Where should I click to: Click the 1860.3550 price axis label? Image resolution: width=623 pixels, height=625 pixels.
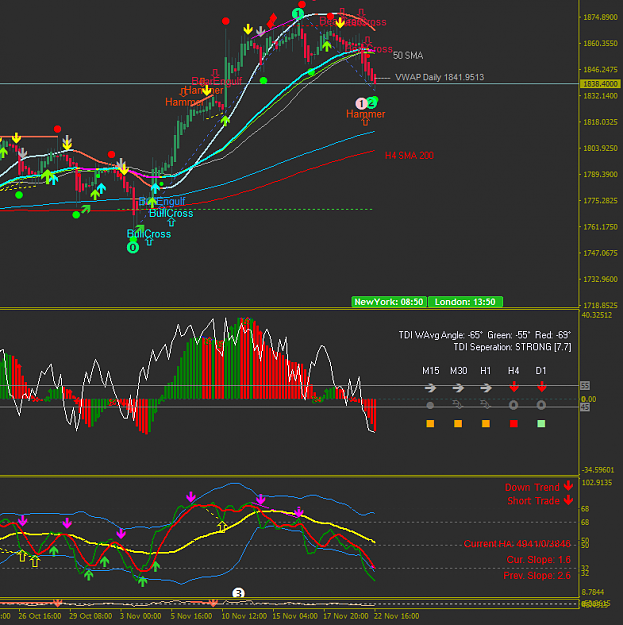[600, 43]
